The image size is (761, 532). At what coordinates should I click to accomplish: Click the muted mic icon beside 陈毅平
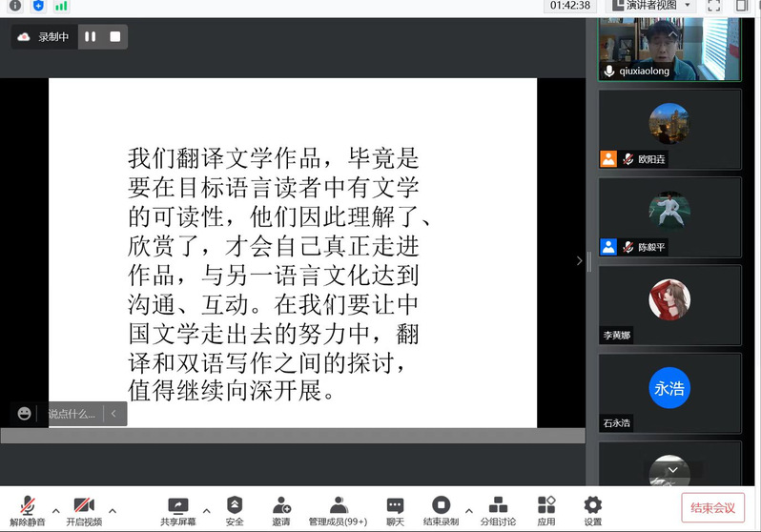[x=628, y=247]
